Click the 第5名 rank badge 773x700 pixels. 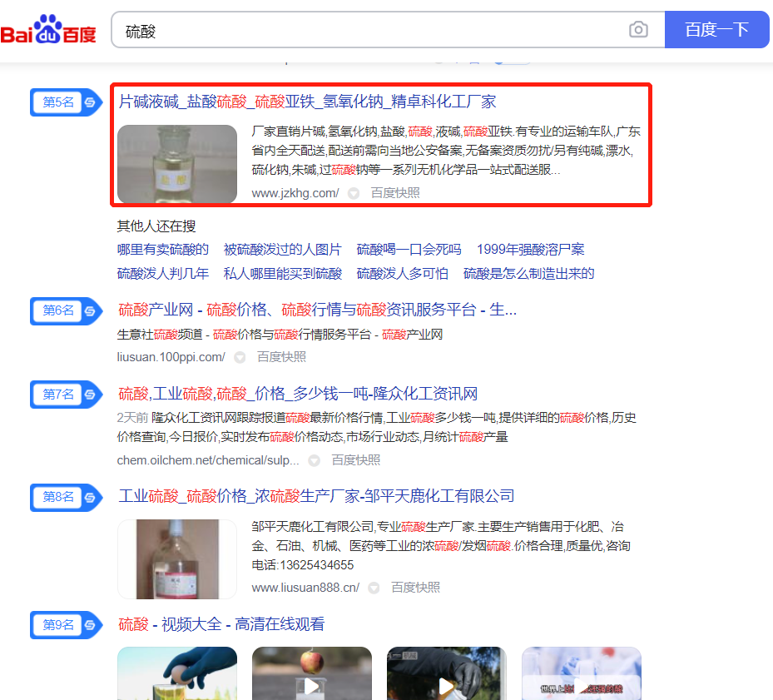[x=66, y=102]
